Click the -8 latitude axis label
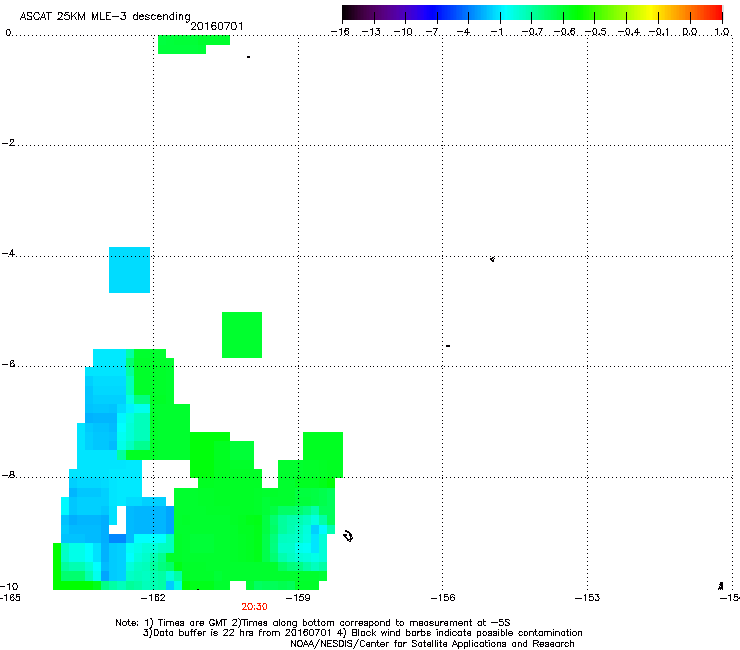The image size is (740, 650). click(x=8, y=474)
